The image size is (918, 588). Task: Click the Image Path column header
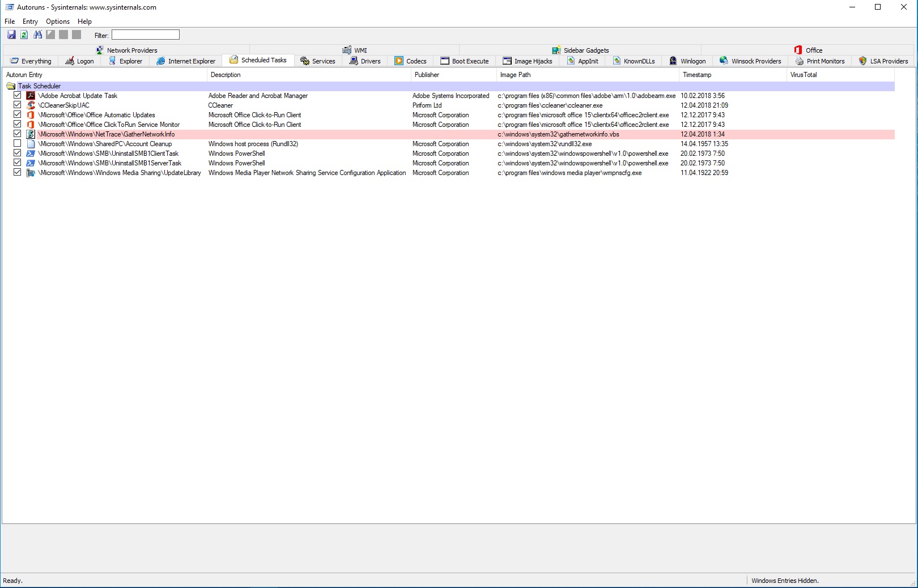(x=588, y=75)
